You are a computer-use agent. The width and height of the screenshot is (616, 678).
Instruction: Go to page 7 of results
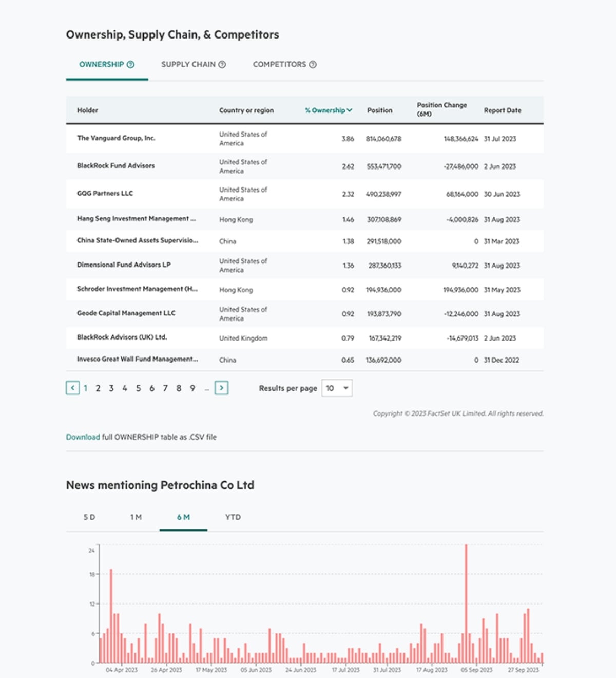coord(165,388)
